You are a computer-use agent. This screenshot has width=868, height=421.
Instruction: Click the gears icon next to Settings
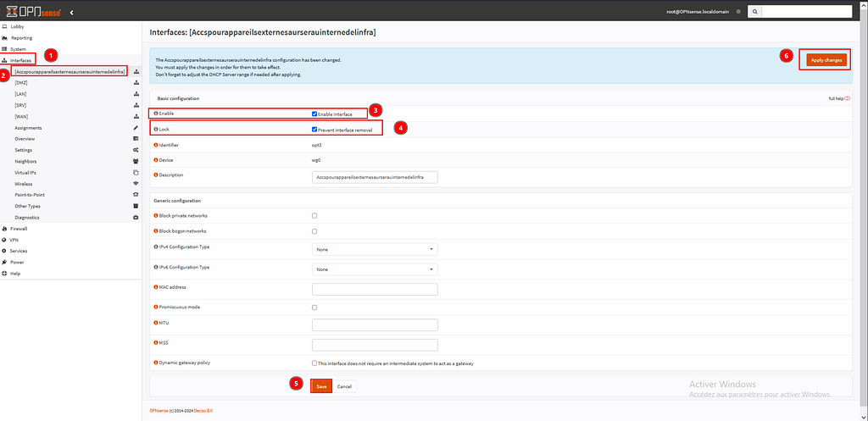[136, 150]
